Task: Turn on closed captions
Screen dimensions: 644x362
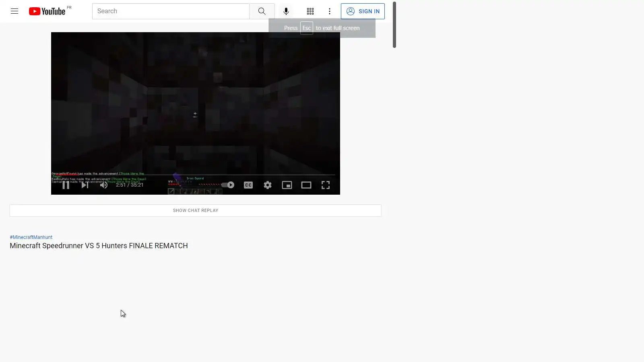Action: (248, 185)
